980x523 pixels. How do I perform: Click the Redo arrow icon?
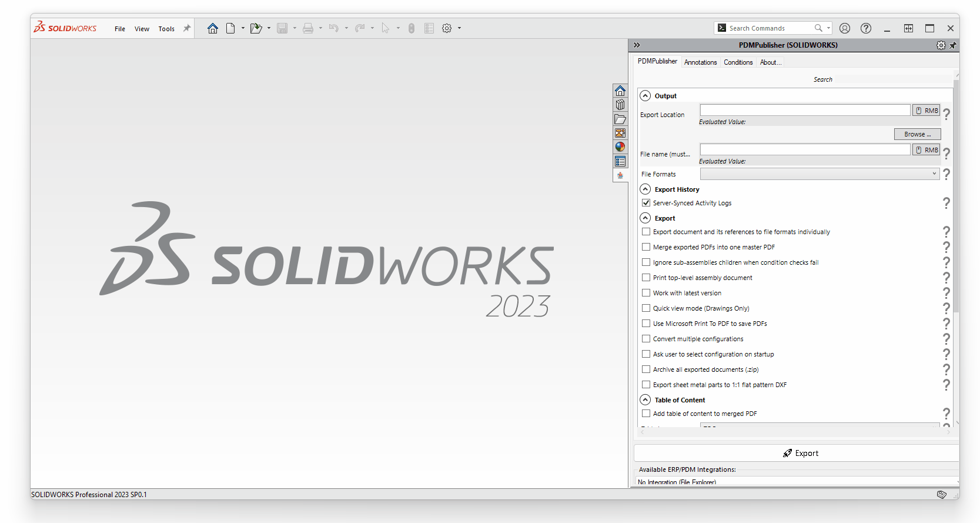click(360, 28)
